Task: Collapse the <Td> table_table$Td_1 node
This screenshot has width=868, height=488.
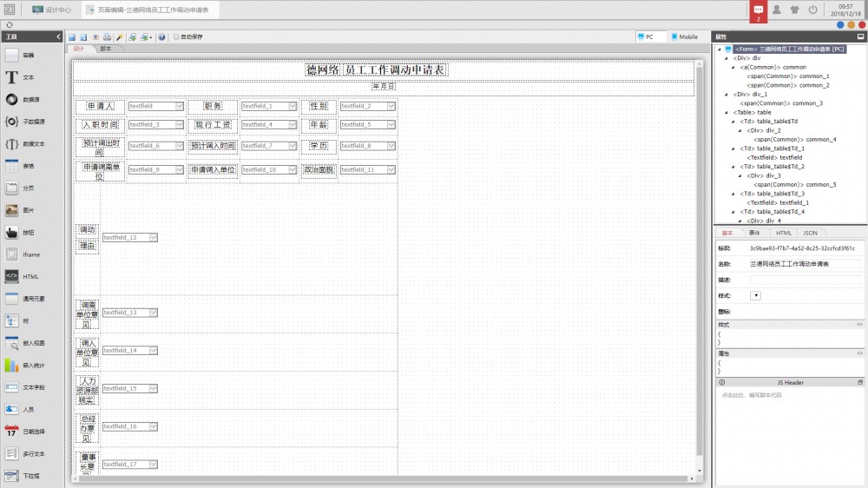Action: coord(733,148)
